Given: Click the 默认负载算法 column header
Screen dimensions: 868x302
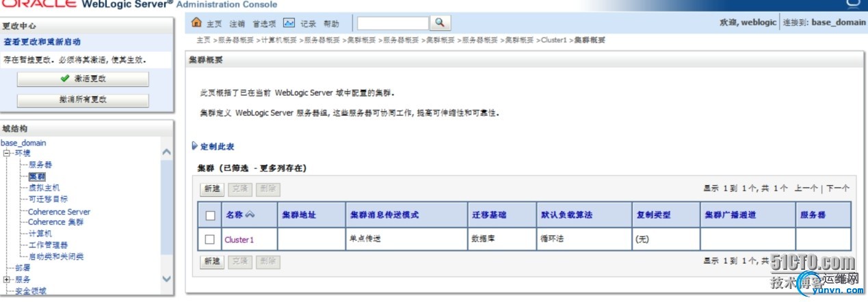Looking at the screenshot, I should point(566,215).
